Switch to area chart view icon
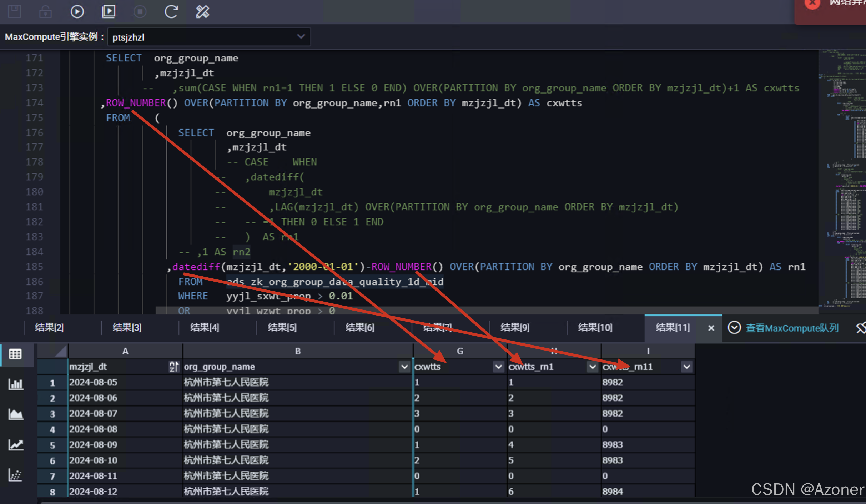866x504 pixels. (x=15, y=414)
